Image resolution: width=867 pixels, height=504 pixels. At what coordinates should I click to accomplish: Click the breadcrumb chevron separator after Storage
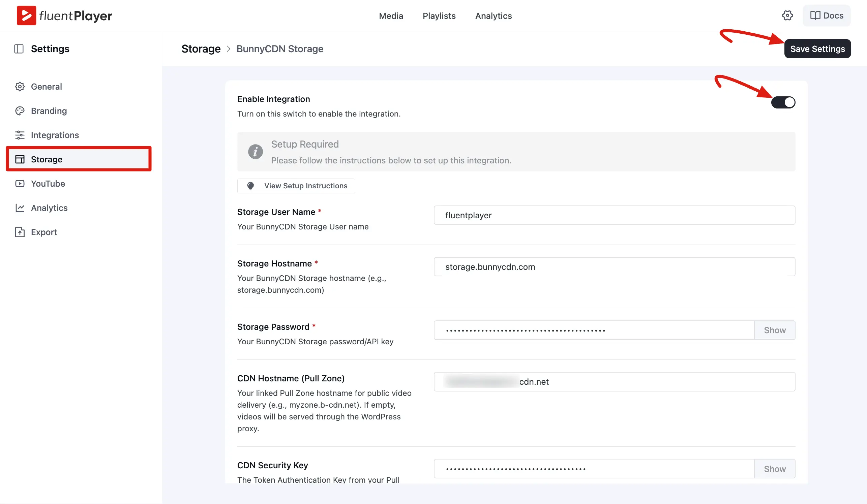(x=229, y=49)
